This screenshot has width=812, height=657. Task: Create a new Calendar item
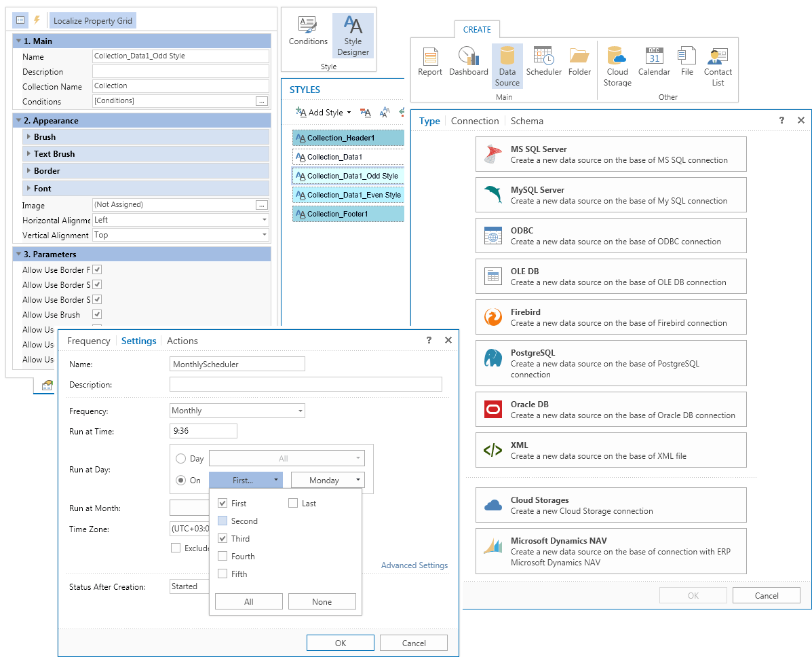[x=654, y=62]
